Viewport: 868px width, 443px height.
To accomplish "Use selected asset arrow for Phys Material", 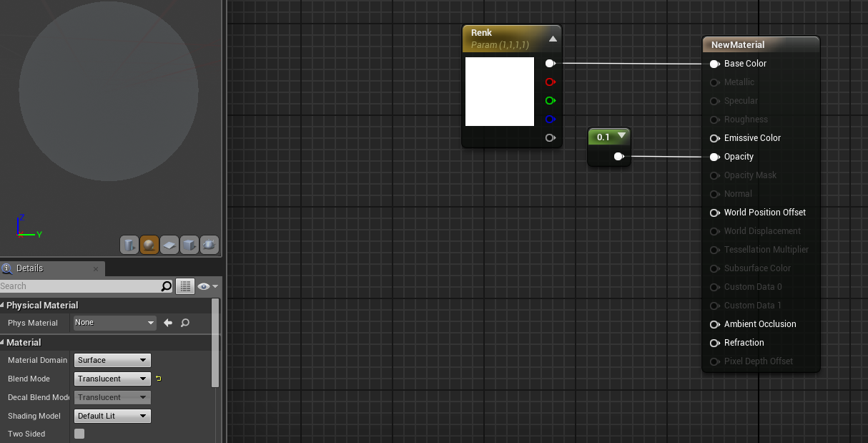I will pos(168,323).
